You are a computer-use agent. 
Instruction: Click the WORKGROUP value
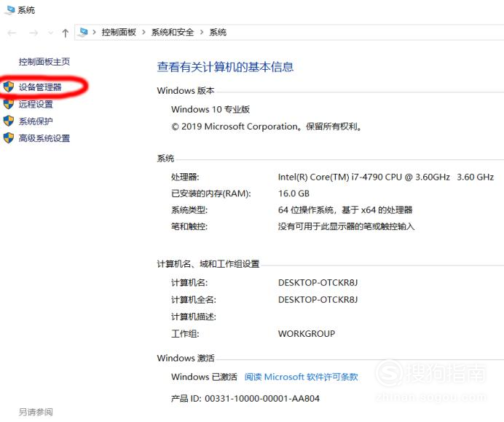[307, 334]
